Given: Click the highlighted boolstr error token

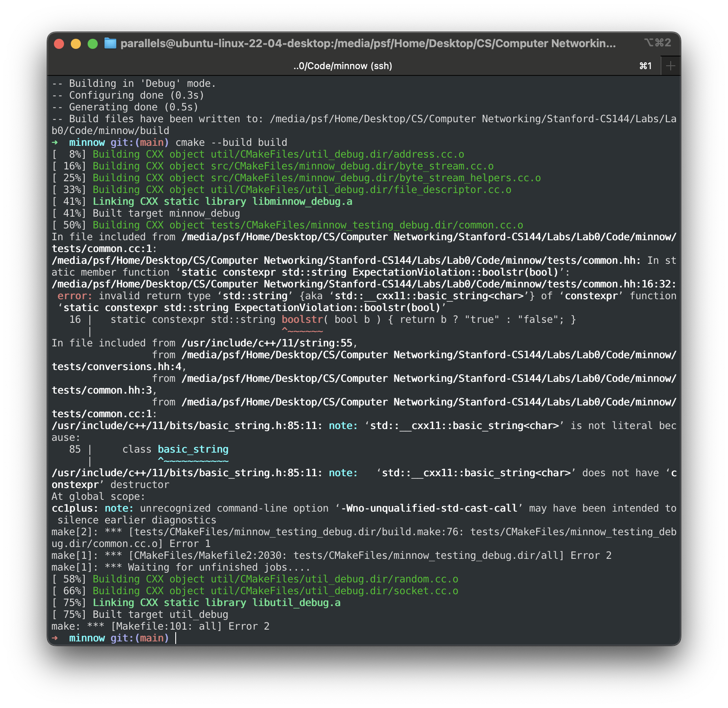Looking at the screenshot, I should click(x=302, y=319).
